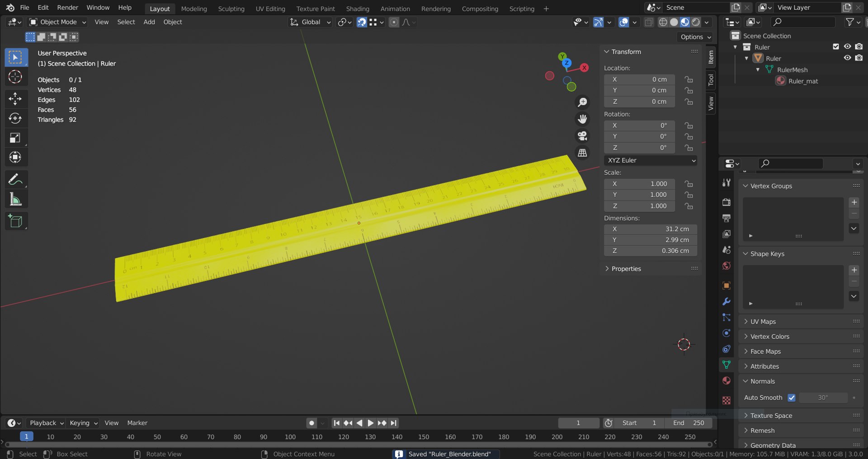Choose the Annotate pencil tool
This screenshot has height=459, width=868.
[15, 179]
